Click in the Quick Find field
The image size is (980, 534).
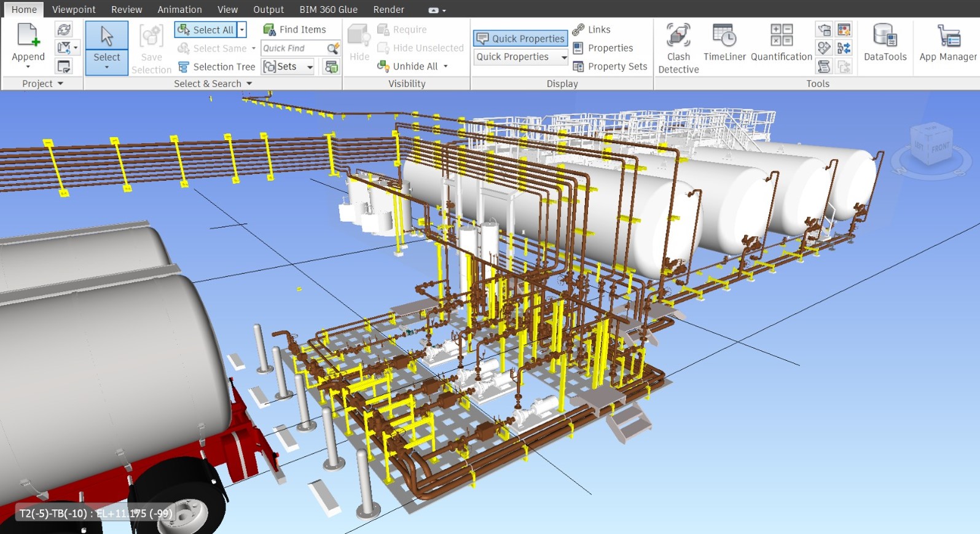(x=294, y=48)
